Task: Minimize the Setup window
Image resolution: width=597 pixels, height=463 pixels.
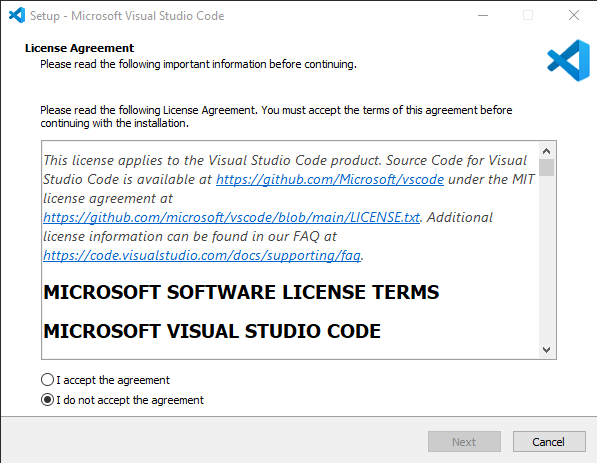Action: tap(483, 16)
